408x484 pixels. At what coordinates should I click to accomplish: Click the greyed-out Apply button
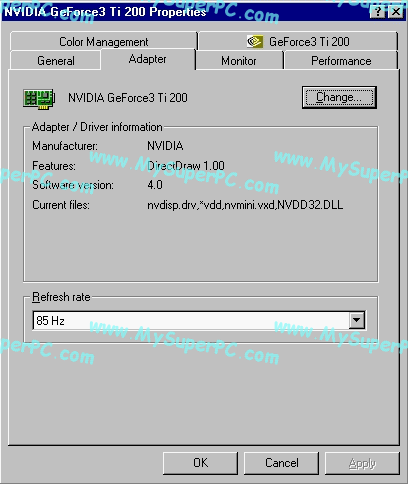(x=362, y=463)
